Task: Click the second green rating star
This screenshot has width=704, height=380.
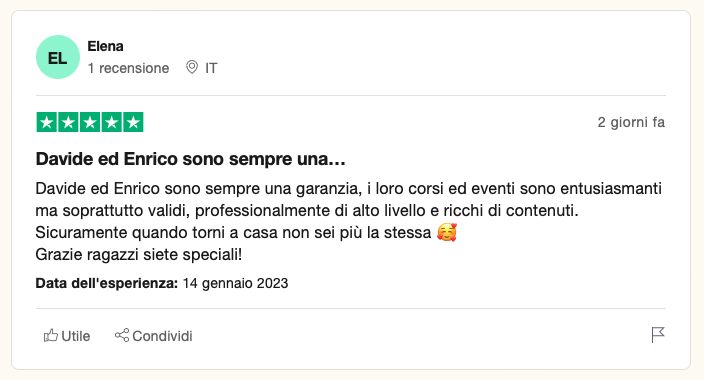Action: tap(68, 122)
